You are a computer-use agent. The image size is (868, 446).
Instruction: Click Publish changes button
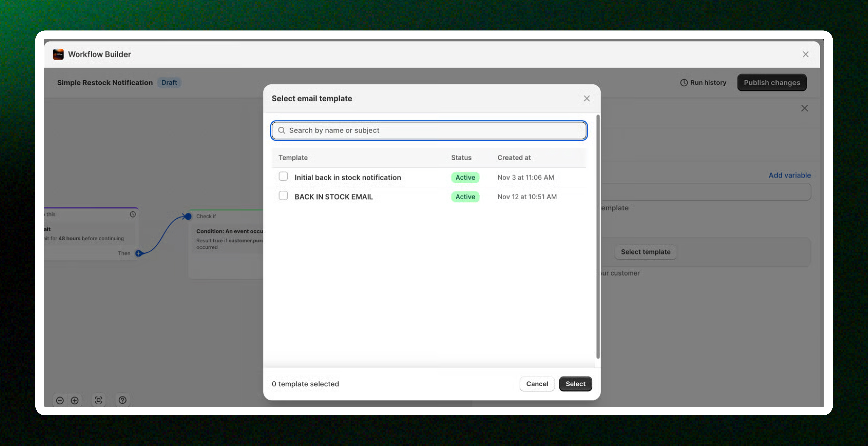[772, 82]
